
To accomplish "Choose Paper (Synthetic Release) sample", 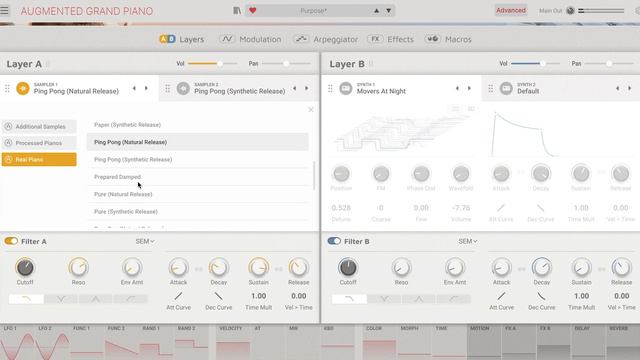I will click(x=198, y=124).
